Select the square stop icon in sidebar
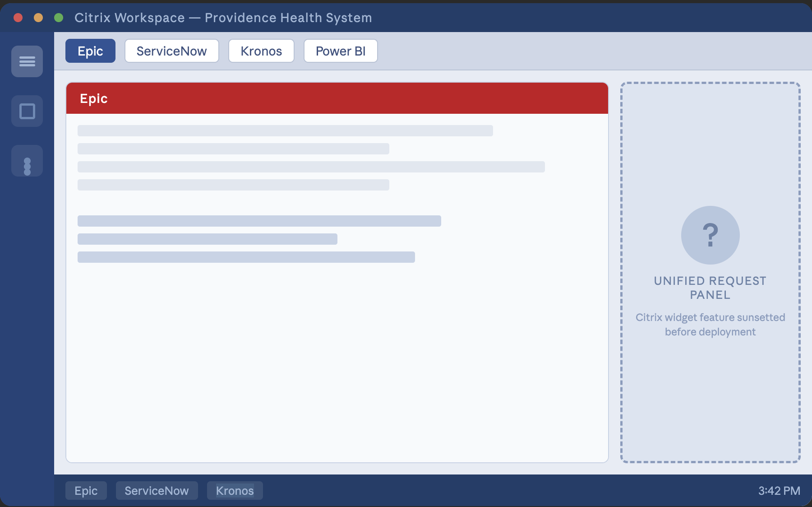This screenshot has width=812, height=507. pos(27,111)
